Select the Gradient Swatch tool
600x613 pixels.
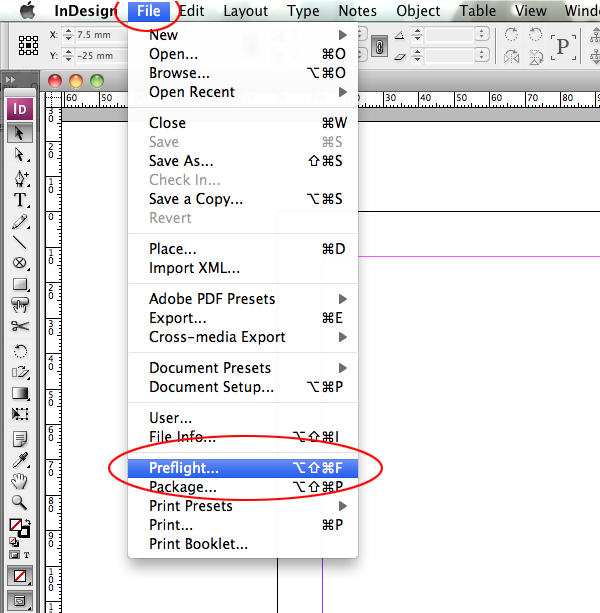click(20, 393)
